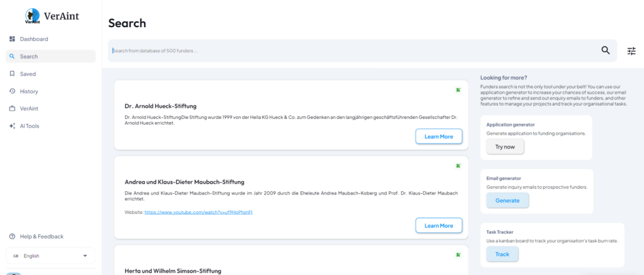Expand the English language dropdown
Screen dimensions: 644x275
(x=85, y=256)
